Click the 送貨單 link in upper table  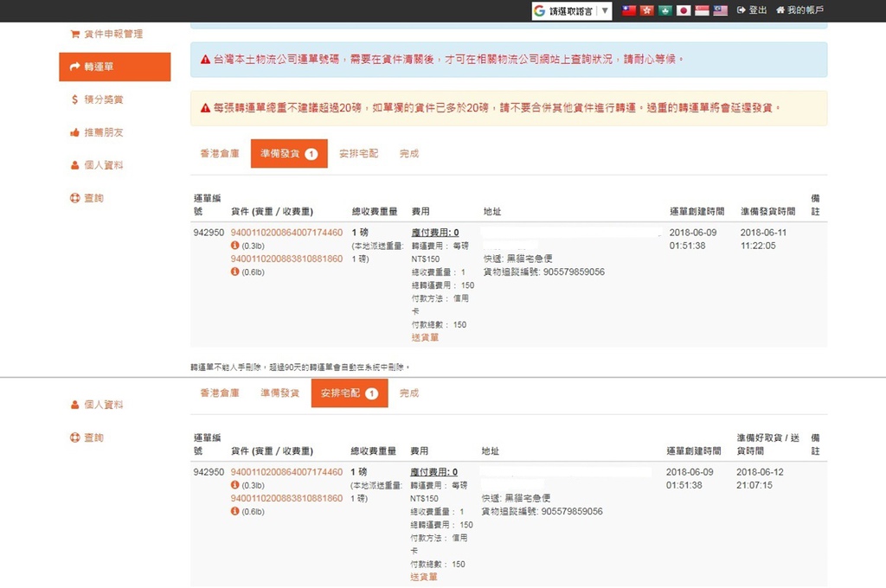click(425, 337)
